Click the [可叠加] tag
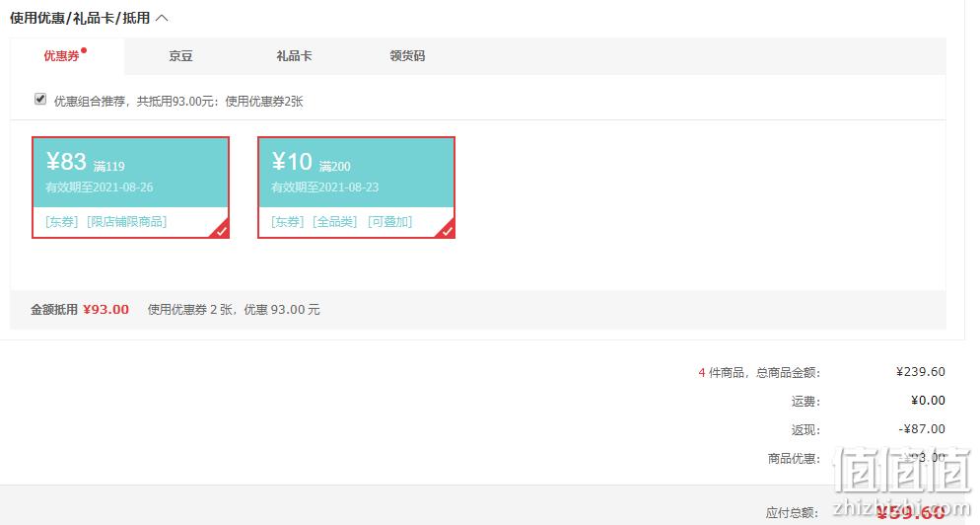The height and width of the screenshot is (525, 980). pyautogui.click(x=390, y=221)
